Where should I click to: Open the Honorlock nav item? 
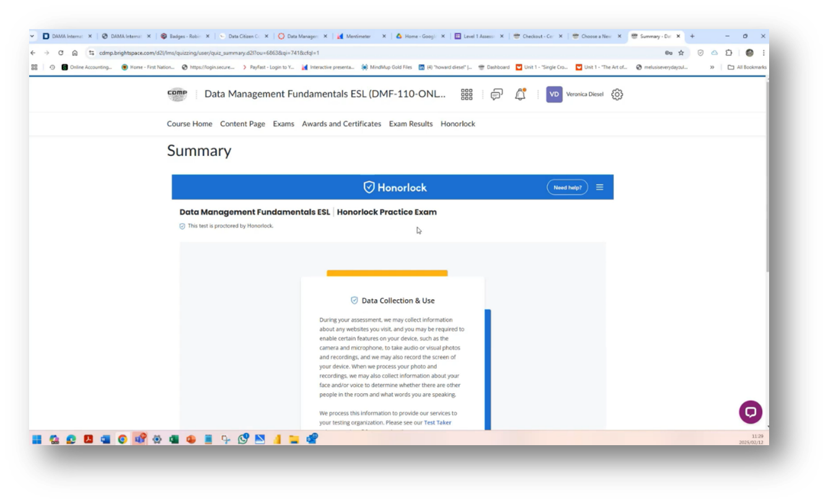coord(458,124)
